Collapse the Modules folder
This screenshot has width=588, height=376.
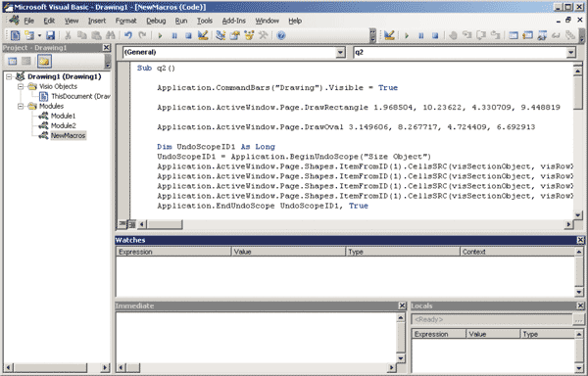click(21, 106)
